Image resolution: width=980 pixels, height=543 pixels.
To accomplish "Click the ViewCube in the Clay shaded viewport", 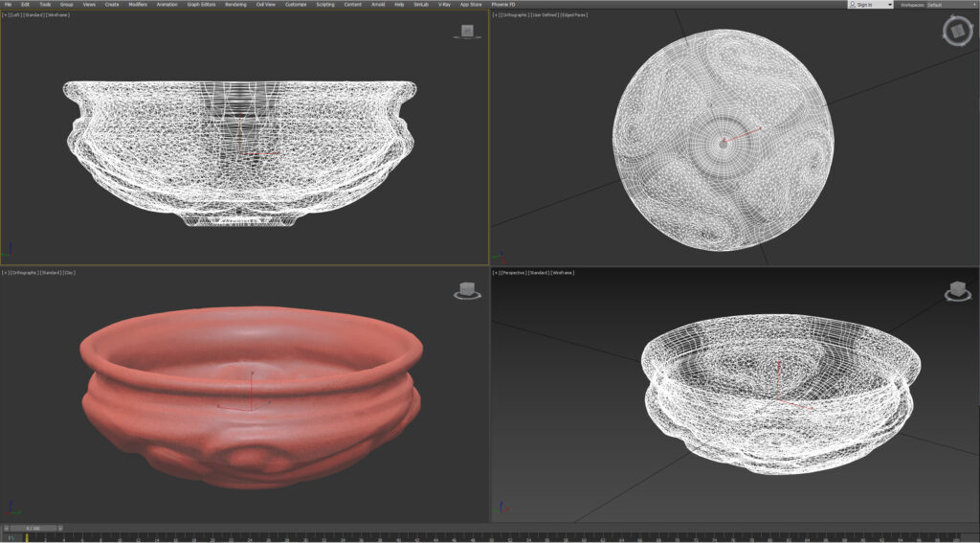I will (x=466, y=290).
